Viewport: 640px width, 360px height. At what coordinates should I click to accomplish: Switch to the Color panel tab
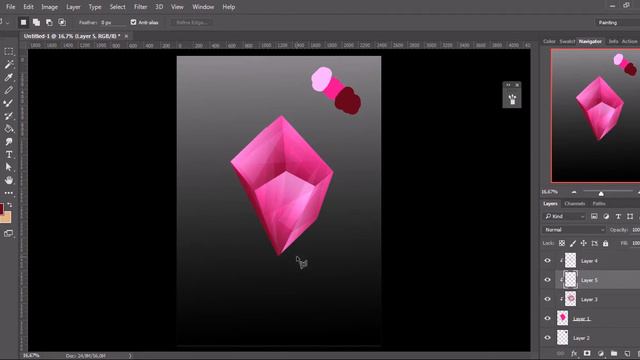pos(549,42)
